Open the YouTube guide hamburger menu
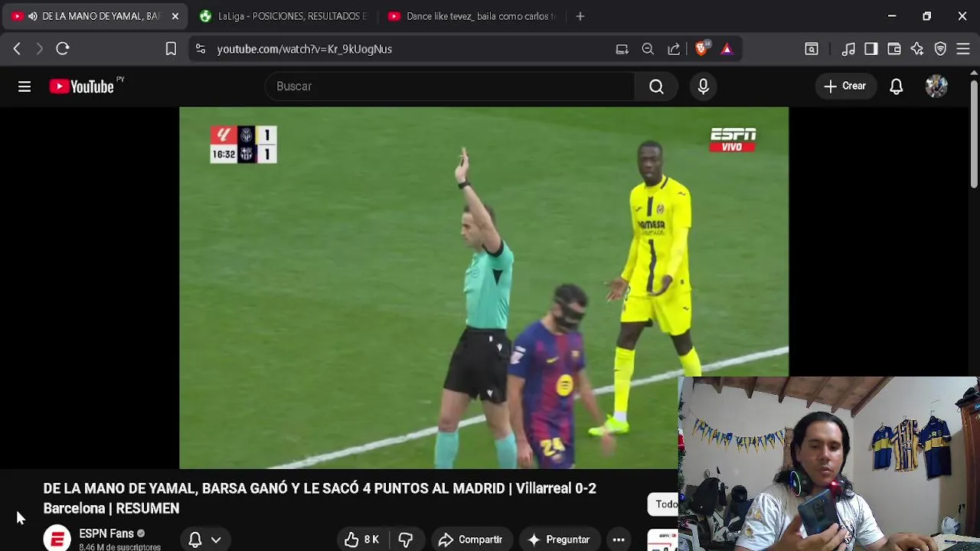Viewport: 980px width, 551px height. click(x=24, y=86)
